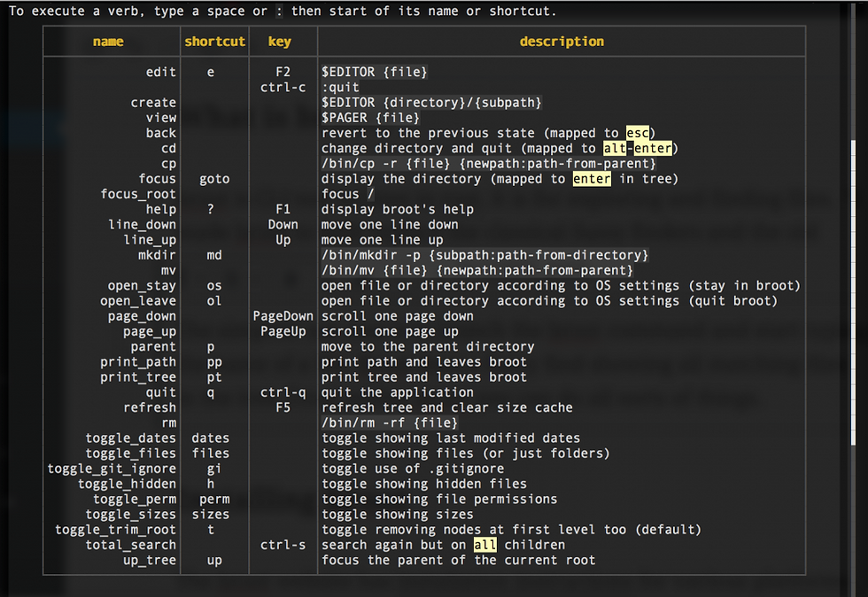Click the highlighted 'all' word

(x=485, y=545)
